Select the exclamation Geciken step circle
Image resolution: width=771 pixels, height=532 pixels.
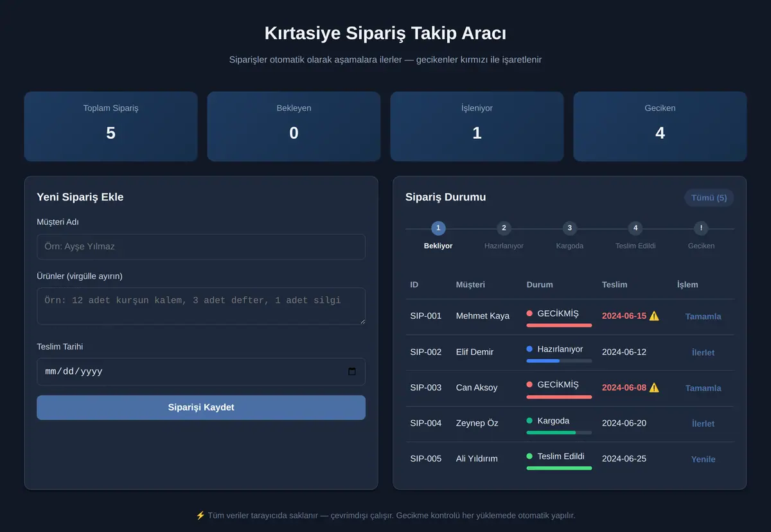[x=701, y=228]
